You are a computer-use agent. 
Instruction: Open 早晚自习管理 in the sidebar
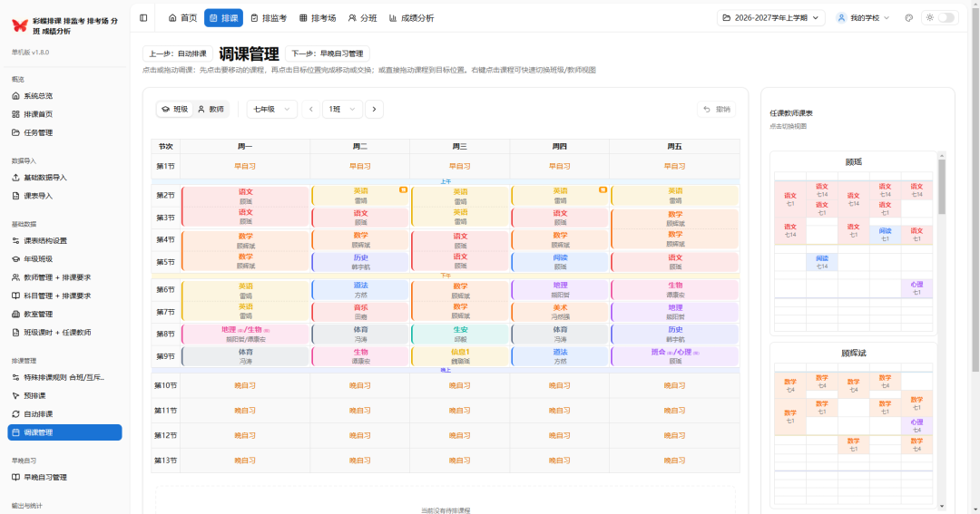tap(65, 477)
